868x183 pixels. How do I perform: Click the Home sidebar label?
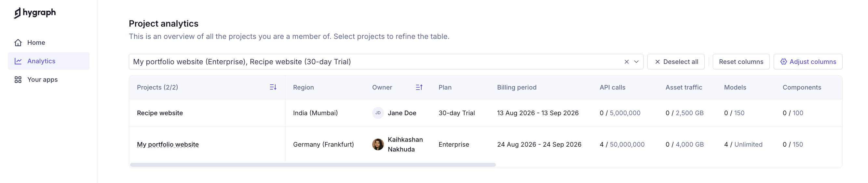pyautogui.click(x=36, y=43)
